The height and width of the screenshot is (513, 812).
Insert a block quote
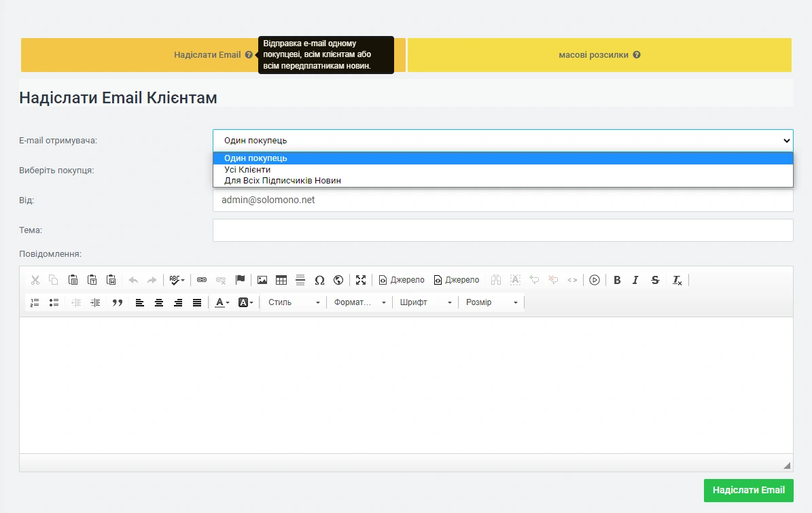[x=118, y=302]
